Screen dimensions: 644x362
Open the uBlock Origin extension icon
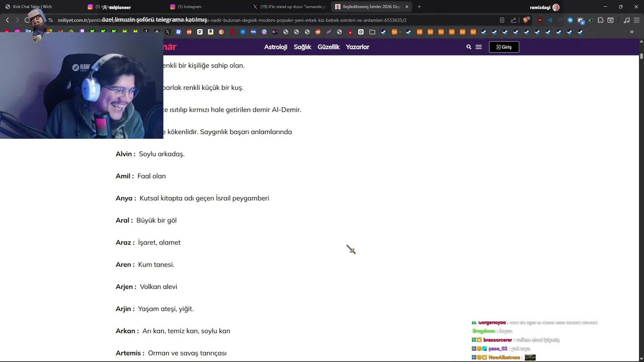[540, 20]
